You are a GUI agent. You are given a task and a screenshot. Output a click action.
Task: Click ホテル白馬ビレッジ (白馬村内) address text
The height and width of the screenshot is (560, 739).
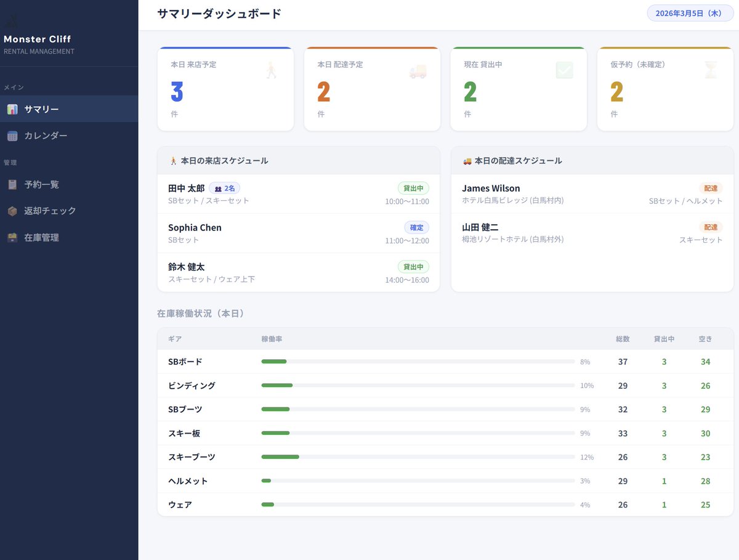tap(513, 201)
